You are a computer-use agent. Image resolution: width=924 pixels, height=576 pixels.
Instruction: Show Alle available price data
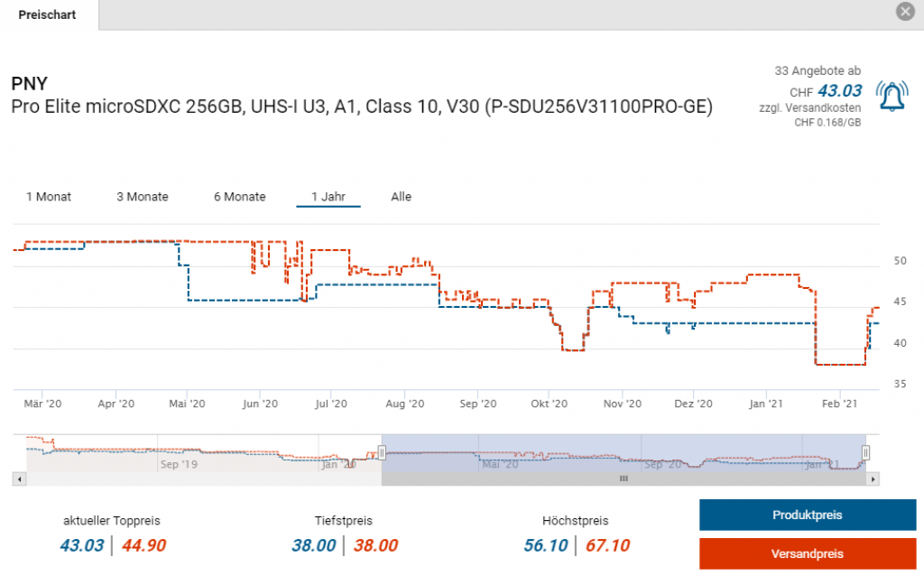(x=401, y=197)
